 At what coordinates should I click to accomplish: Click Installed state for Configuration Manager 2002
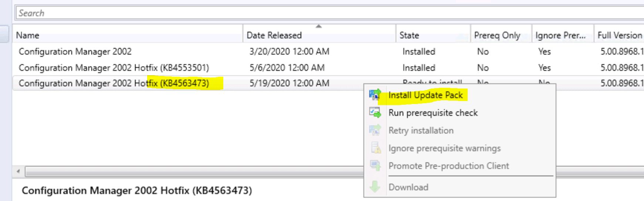[419, 52]
